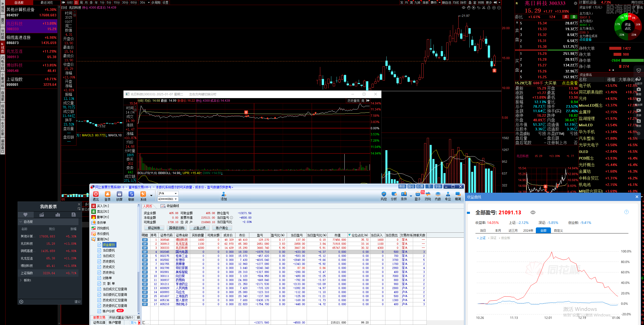Viewport: 644px width, 325px height.
Task: Select the trend line chart icon in 我的股票
Action: coord(42,215)
